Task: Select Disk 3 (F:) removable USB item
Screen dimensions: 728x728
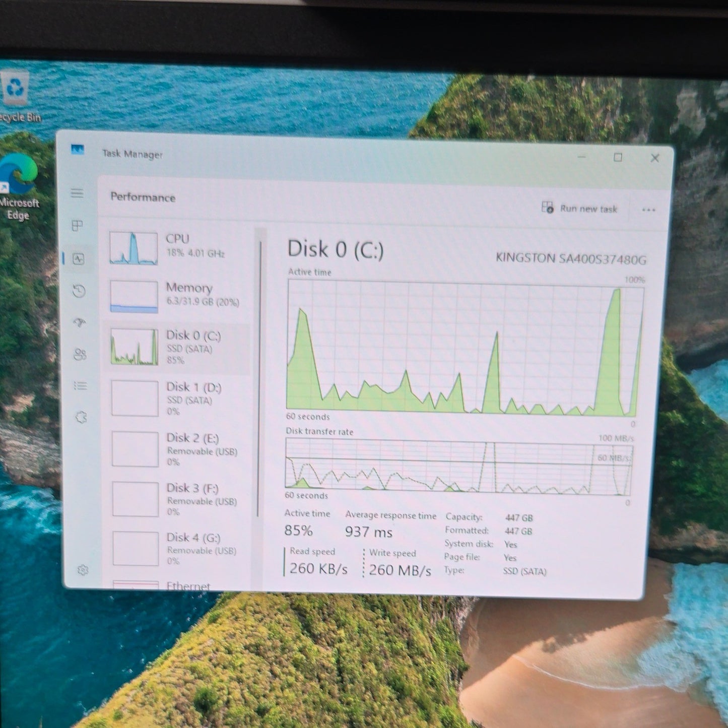Action: point(178,499)
